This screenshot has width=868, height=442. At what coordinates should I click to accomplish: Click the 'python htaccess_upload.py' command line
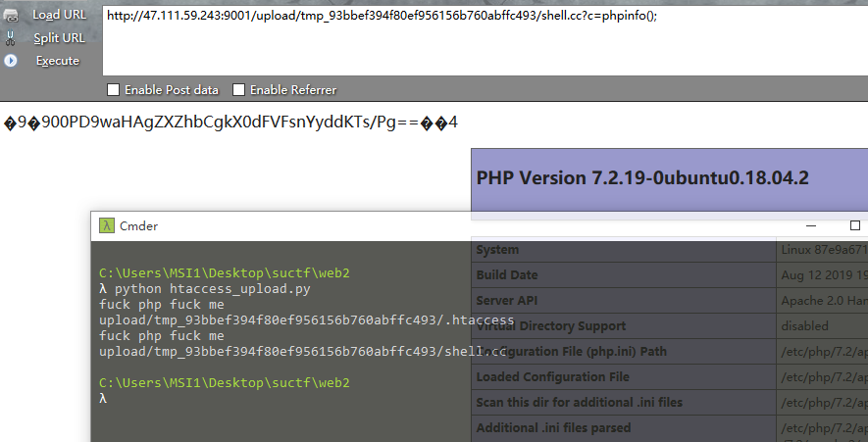point(205,289)
